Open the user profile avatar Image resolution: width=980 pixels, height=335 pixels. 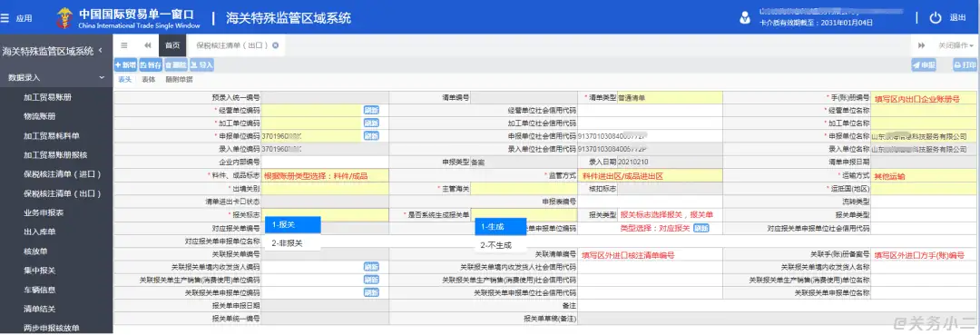744,17
